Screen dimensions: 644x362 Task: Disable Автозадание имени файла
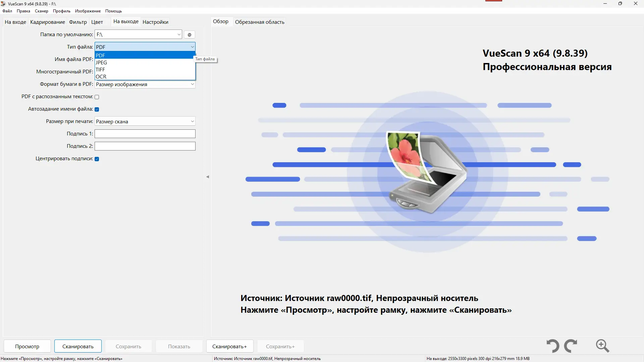(97, 109)
